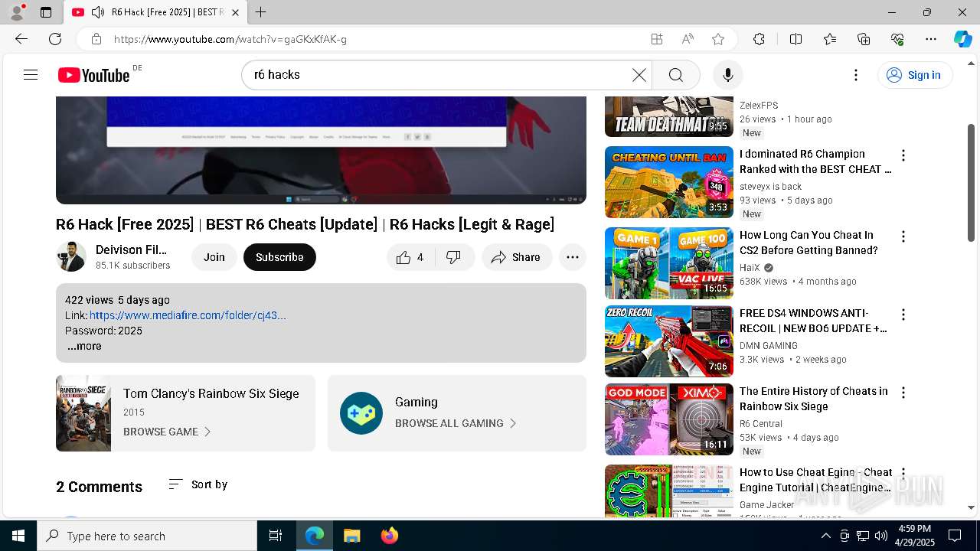
Task: Open Edge Settings and more menu
Action: tap(931, 39)
